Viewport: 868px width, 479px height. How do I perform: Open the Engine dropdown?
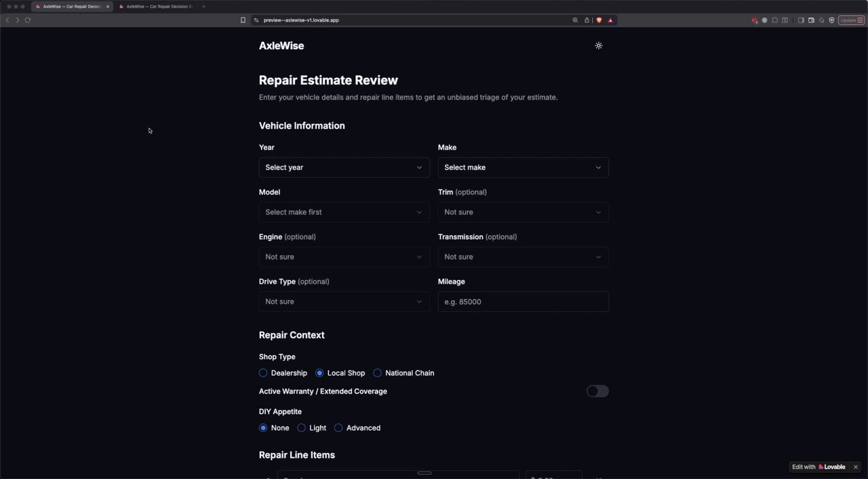point(344,257)
